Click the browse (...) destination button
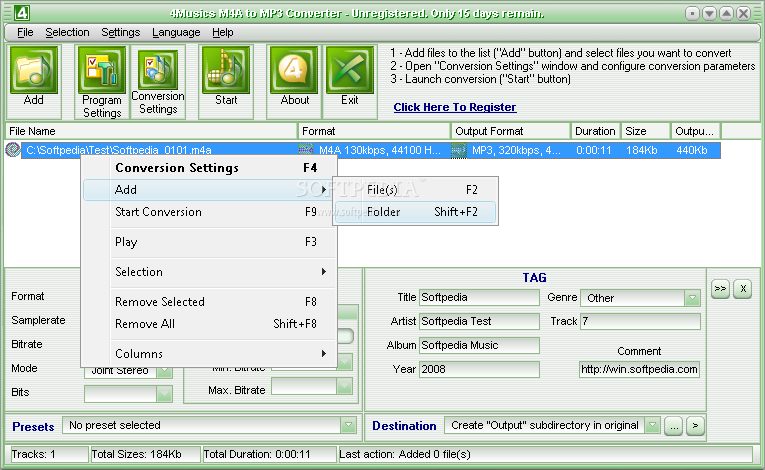Image resolution: width=765 pixels, height=470 pixels. 674,426
